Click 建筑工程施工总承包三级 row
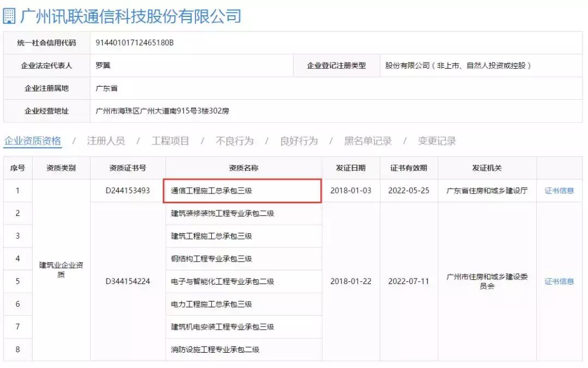The height and width of the screenshot is (368, 588). 244,236
